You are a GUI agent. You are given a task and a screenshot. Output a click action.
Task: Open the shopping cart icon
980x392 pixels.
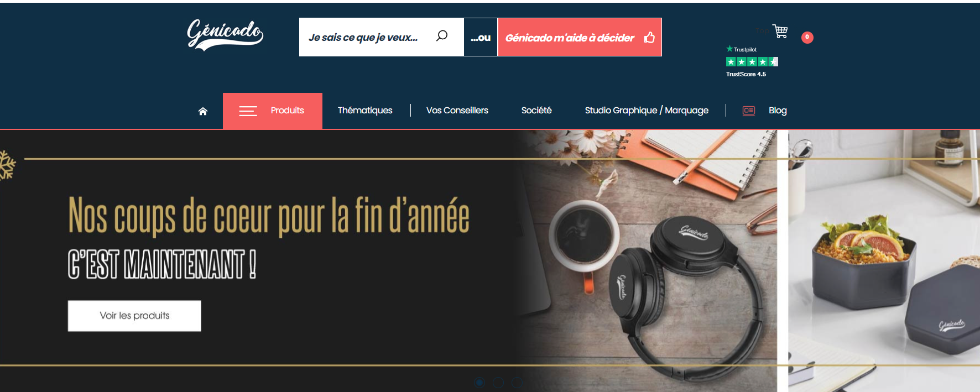click(x=780, y=32)
